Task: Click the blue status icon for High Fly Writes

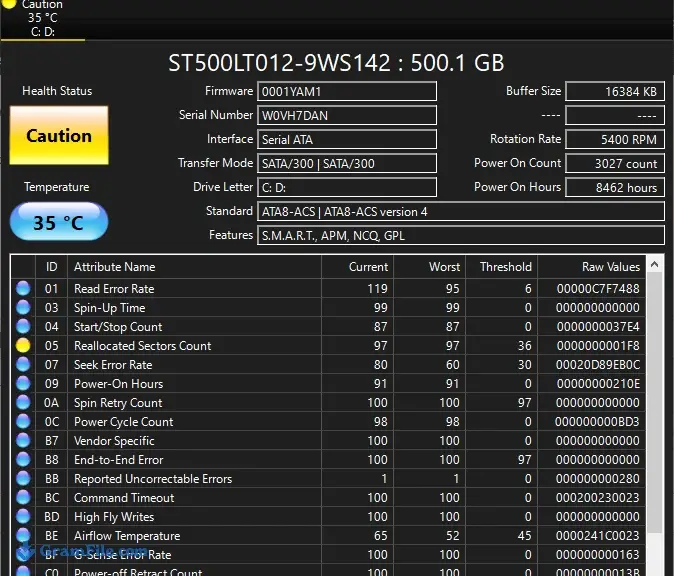Action: click(x=23, y=516)
